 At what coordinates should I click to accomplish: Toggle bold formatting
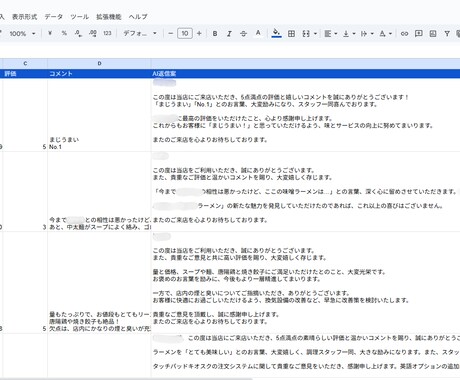coord(215,33)
